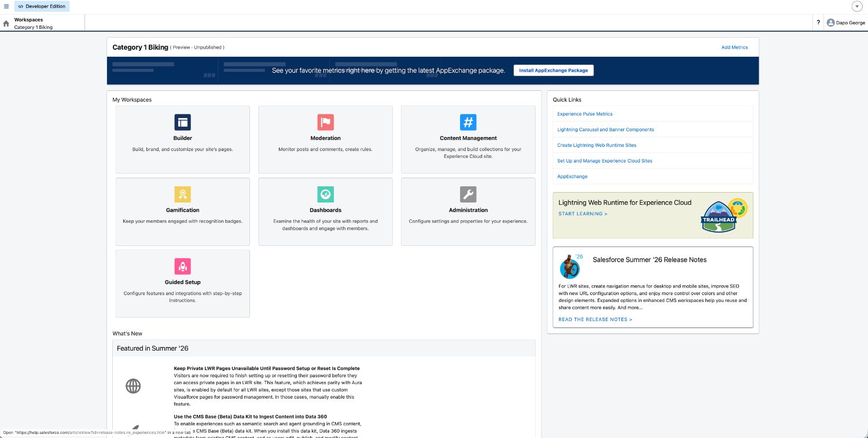
Task: Click the What's New heading
Action: pyautogui.click(x=127, y=333)
